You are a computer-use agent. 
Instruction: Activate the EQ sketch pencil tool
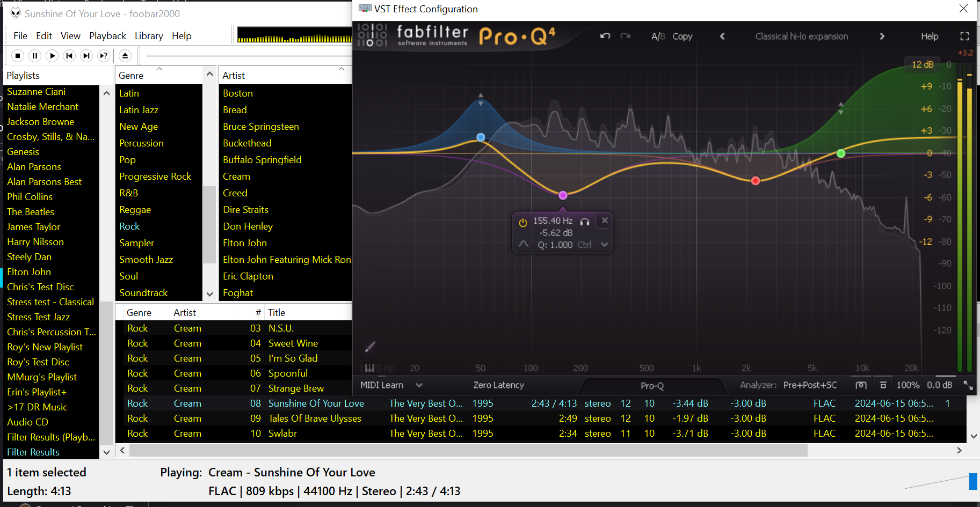click(x=370, y=347)
